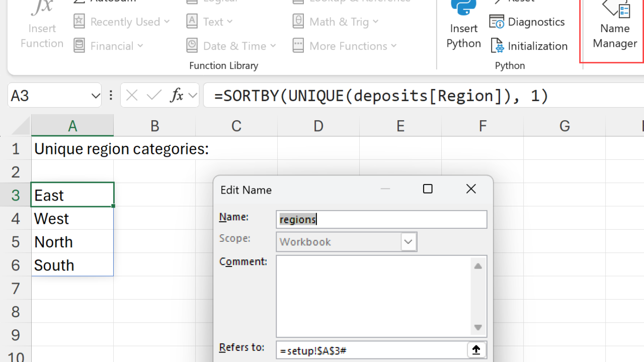Open the Scope combo box dropdown
This screenshot has width=644, height=362.
409,242
